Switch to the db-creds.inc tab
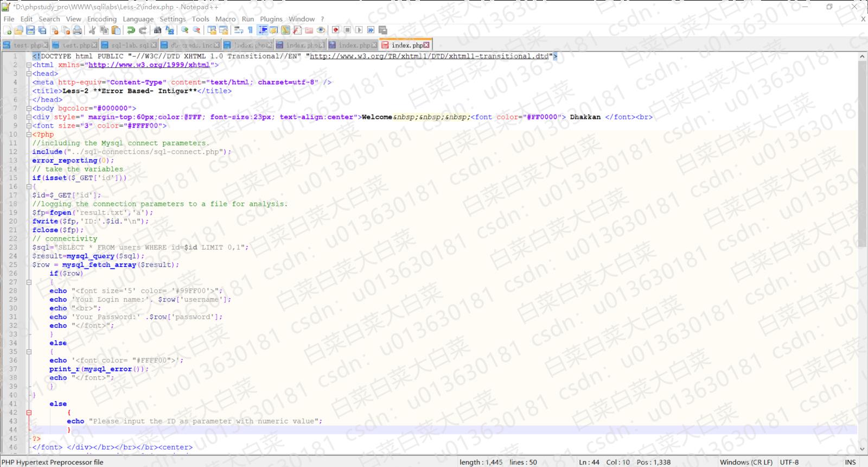 (x=191, y=45)
